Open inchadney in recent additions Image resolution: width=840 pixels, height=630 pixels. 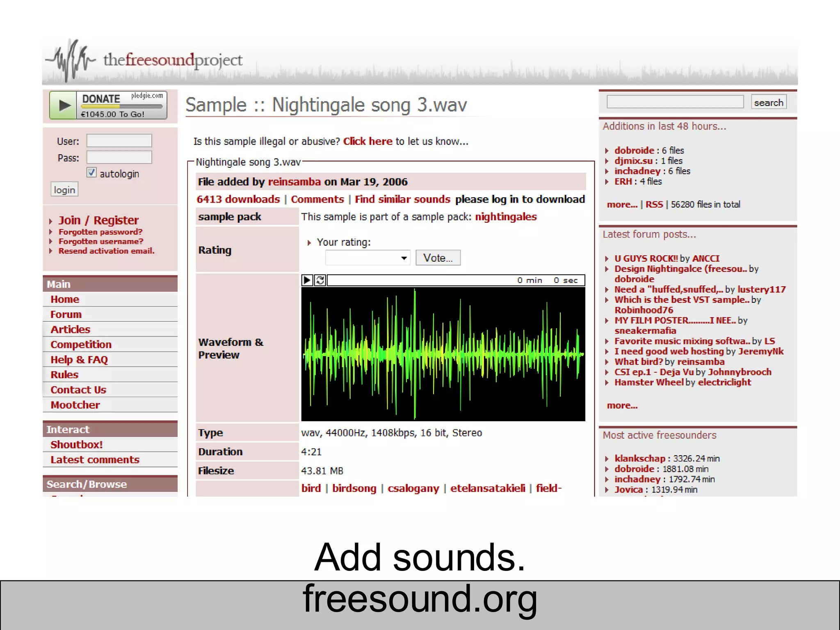(x=637, y=171)
